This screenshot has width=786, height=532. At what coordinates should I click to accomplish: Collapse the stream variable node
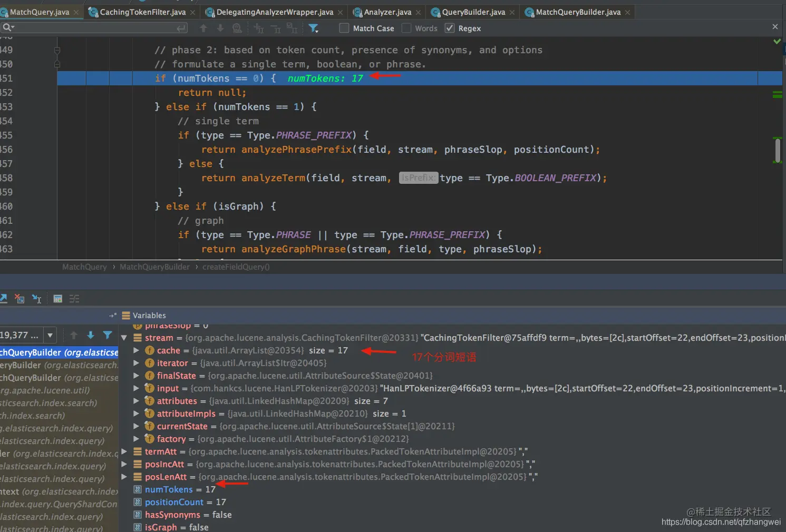coord(124,338)
